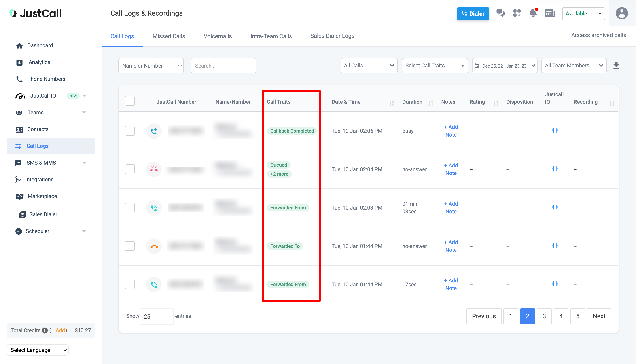Open the apps grid icon in header

coord(517,13)
